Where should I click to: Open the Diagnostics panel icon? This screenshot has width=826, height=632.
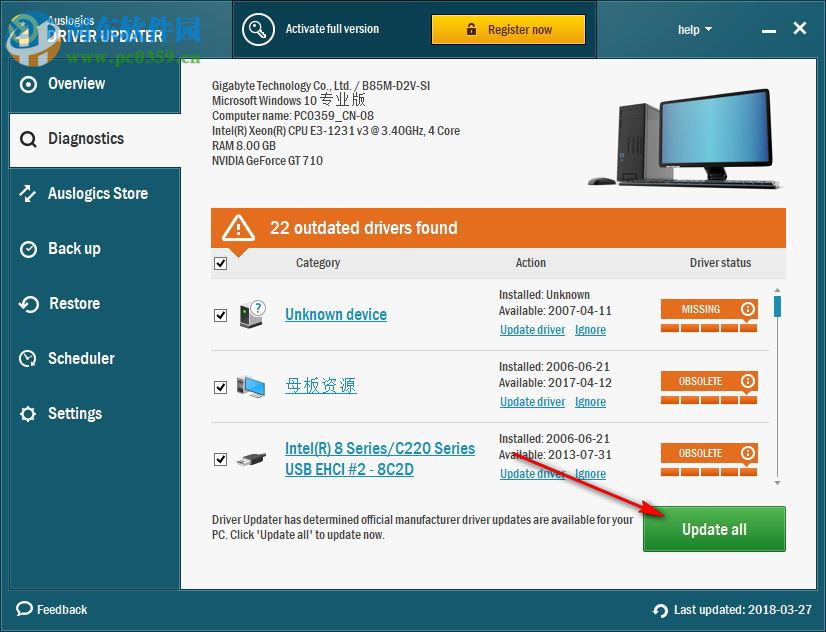(x=27, y=138)
